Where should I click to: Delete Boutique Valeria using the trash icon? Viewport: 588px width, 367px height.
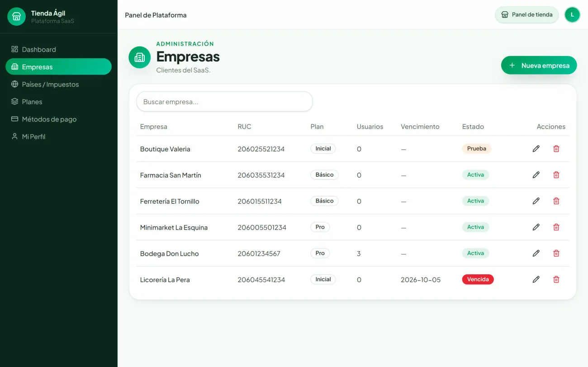(x=556, y=149)
